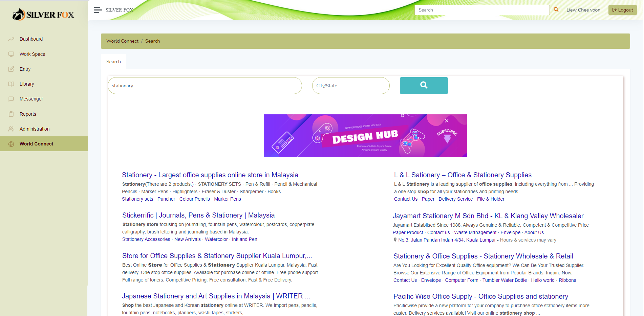
Task: Focus the header Search input
Action: tap(482, 10)
